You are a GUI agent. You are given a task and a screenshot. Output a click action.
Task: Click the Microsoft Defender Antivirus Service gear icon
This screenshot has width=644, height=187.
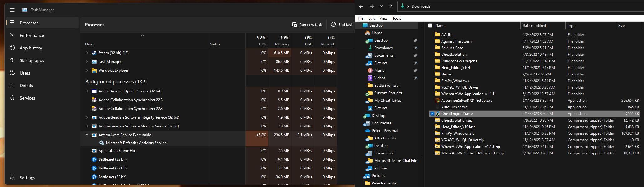(x=101, y=143)
